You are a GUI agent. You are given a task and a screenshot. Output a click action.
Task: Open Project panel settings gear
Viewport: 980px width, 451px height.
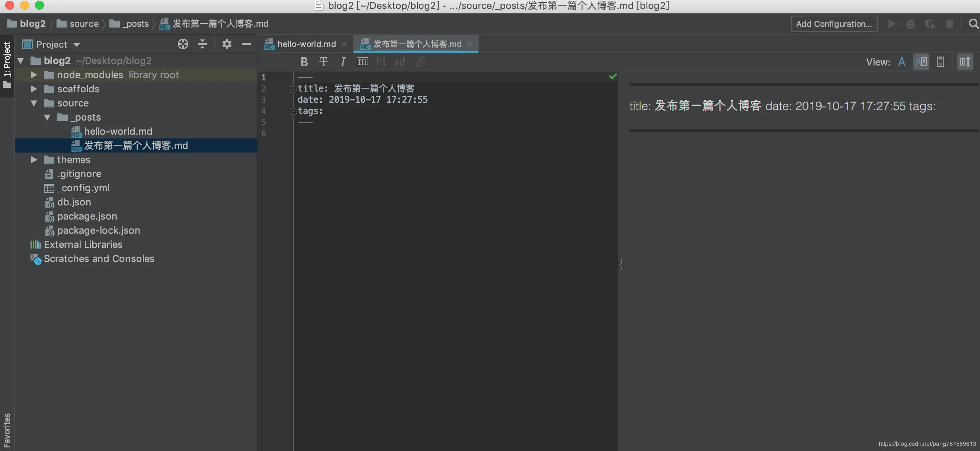[227, 44]
